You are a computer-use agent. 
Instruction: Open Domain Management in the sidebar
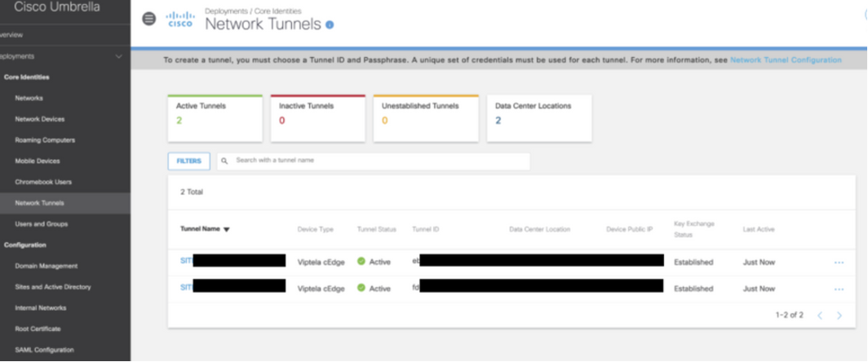click(46, 267)
